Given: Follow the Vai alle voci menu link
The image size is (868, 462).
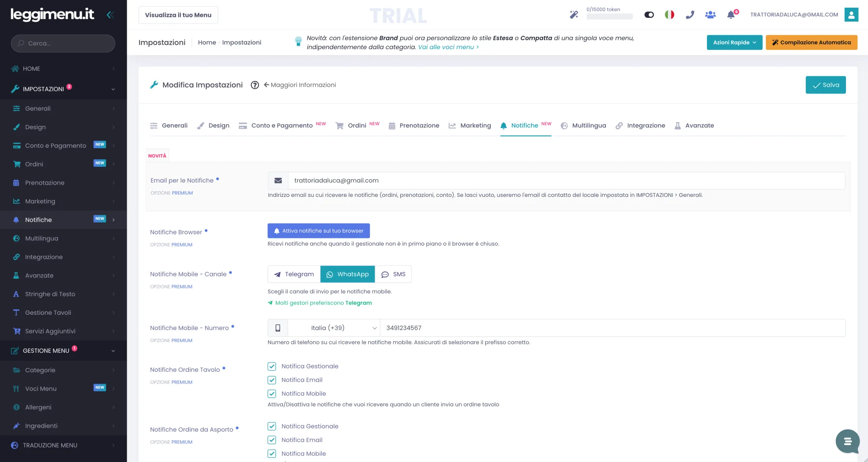Looking at the screenshot, I should click(448, 47).
